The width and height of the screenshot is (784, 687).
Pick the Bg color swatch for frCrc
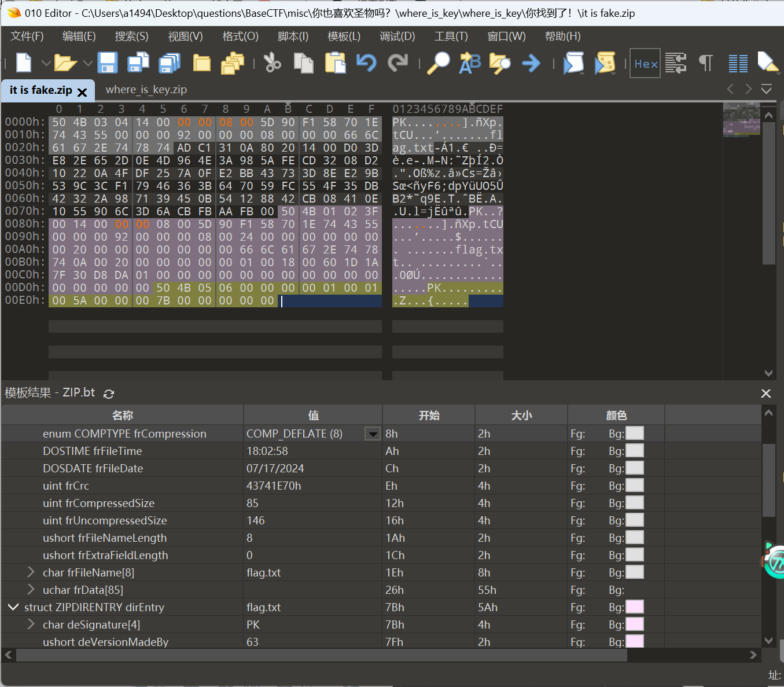(x=635, y=486)
